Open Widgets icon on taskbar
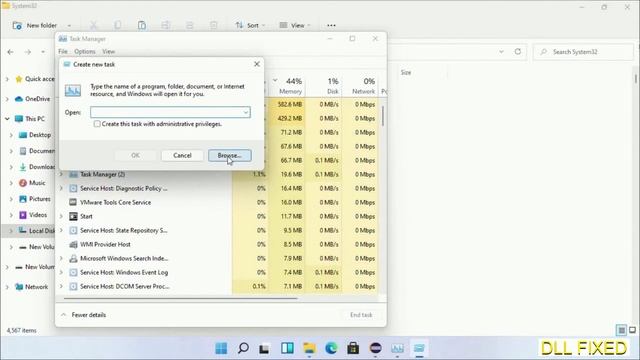The width and height of the screenshot is (640, 360). click(287, 348)
